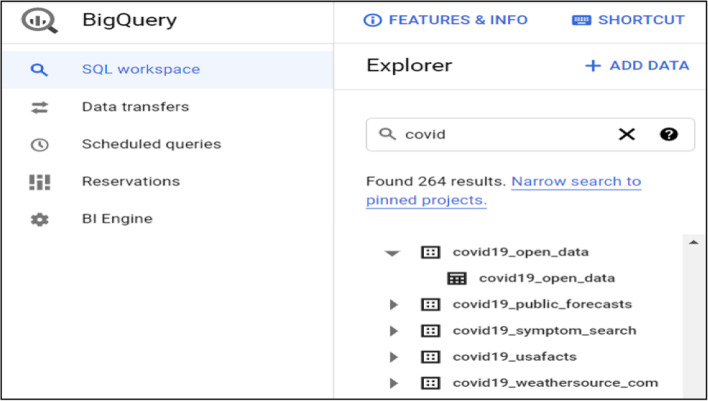Open FEATURES & INFO
The image size is (708, 401).
tap(446, 20)
